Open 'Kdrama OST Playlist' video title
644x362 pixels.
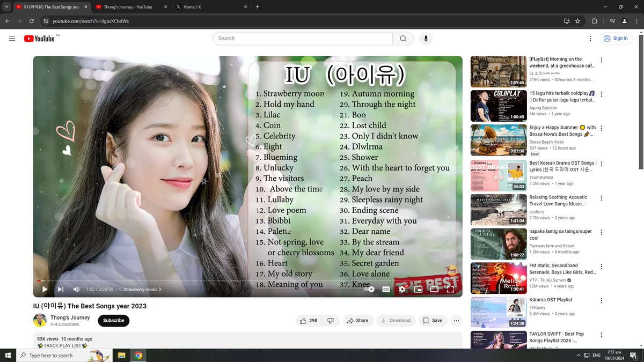click(x=551, y=300)
